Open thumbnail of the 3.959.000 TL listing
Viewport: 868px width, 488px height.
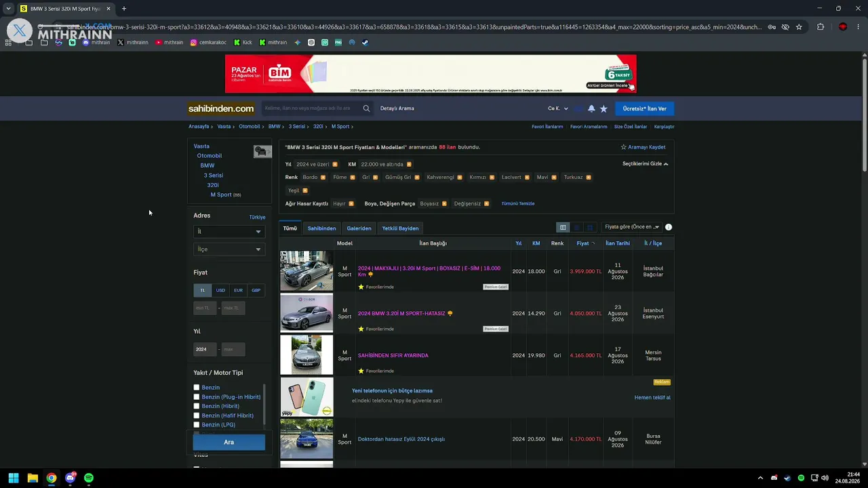[x=307, y=271]
